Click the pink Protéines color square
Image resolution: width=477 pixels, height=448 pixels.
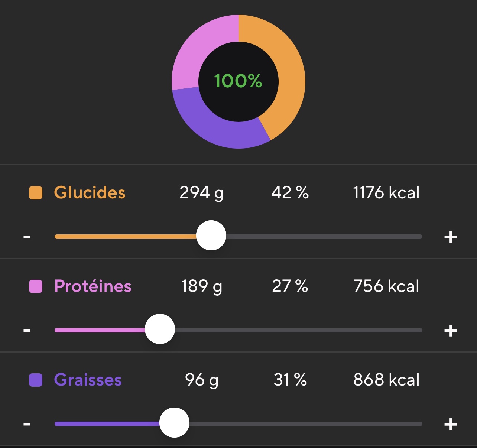[x=36, y=286]
